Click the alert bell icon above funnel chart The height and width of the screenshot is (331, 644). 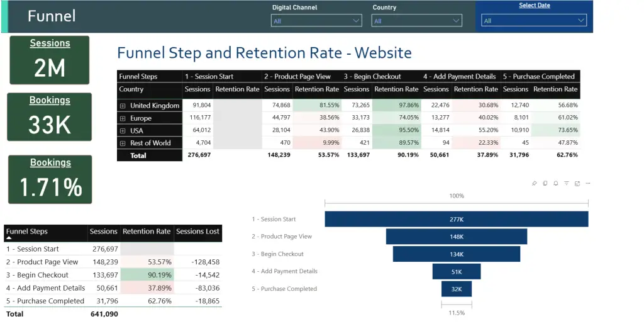pos(556,183)
